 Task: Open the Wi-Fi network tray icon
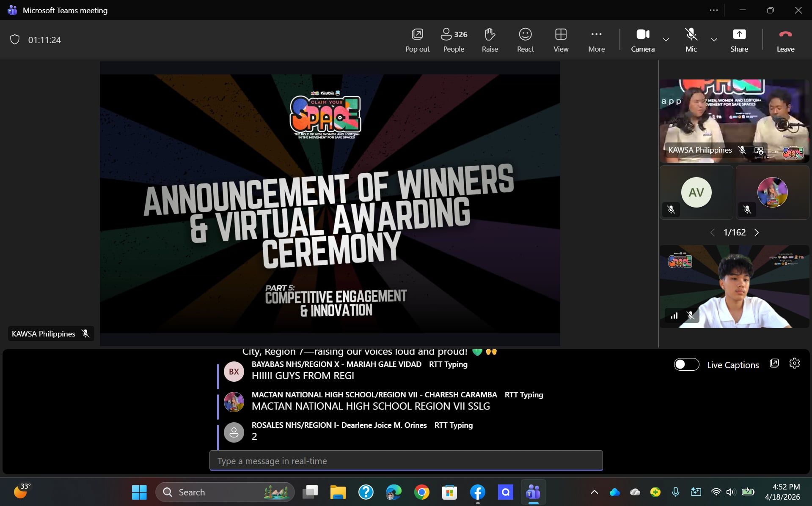coord(716,492)
